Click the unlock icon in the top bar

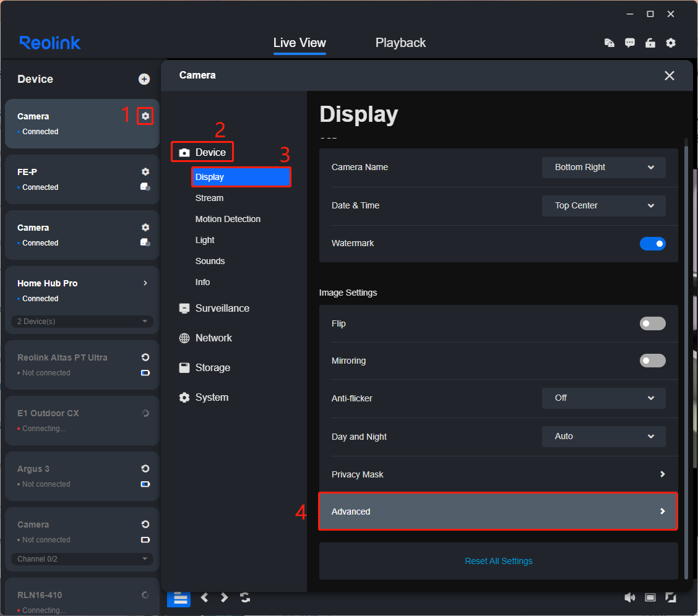click(x=650, y=43)
